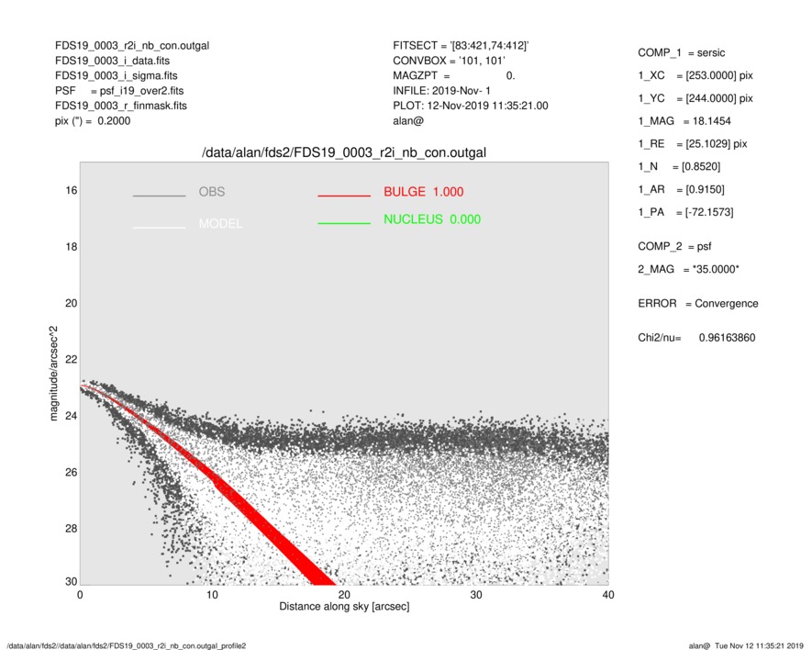Select 'COMP_2 = psf' text
The width and height of the screenshot is (812, 650).
(674, 246)
